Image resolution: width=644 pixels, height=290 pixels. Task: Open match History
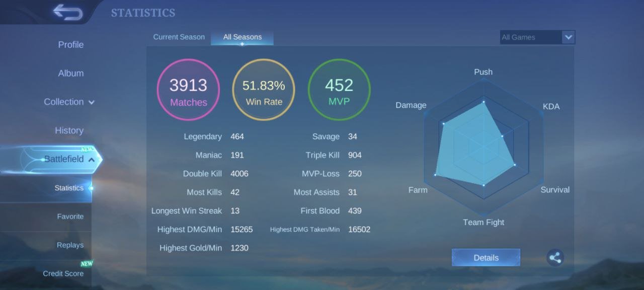click(x=69, y=131)
